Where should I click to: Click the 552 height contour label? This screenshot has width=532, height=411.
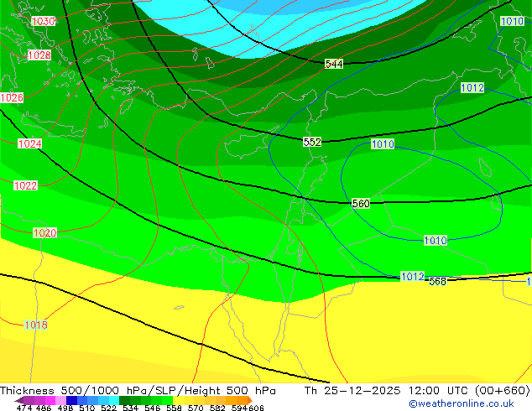click(312, 142)
